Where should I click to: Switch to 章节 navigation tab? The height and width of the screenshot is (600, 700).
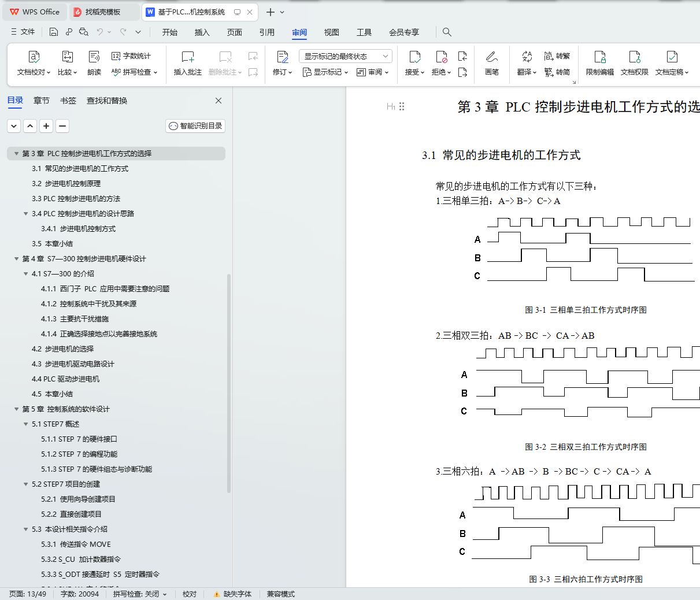pyautogui.click(x=42, y=101)
